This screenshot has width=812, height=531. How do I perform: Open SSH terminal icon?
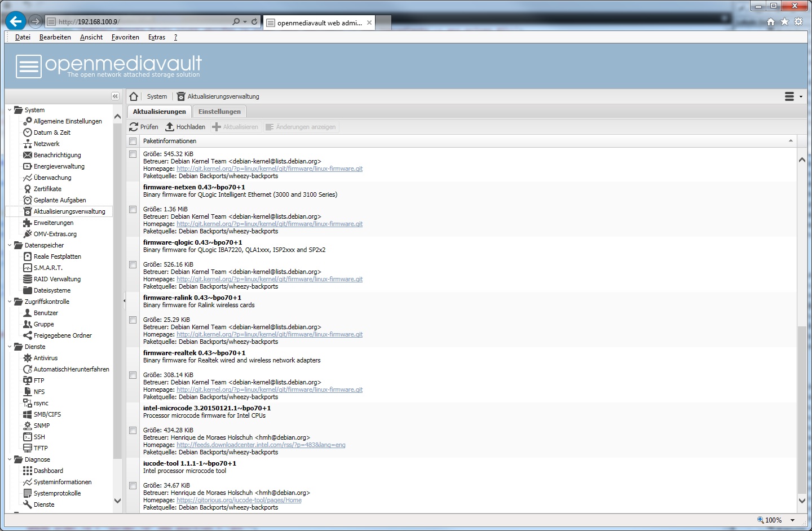27,437
